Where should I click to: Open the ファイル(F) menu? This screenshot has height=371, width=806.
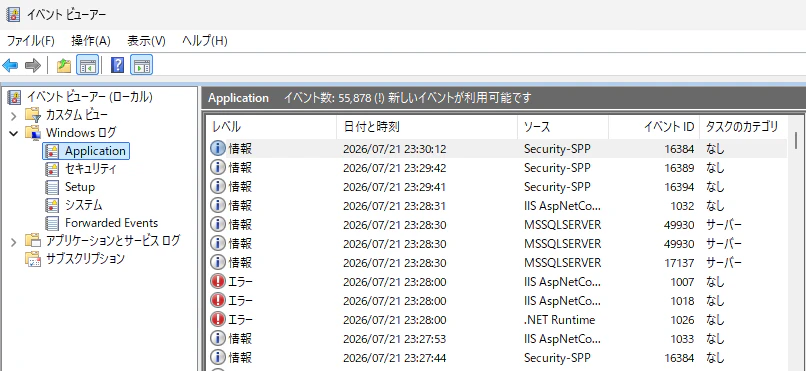pyautogui.click(x=31, y=41)
